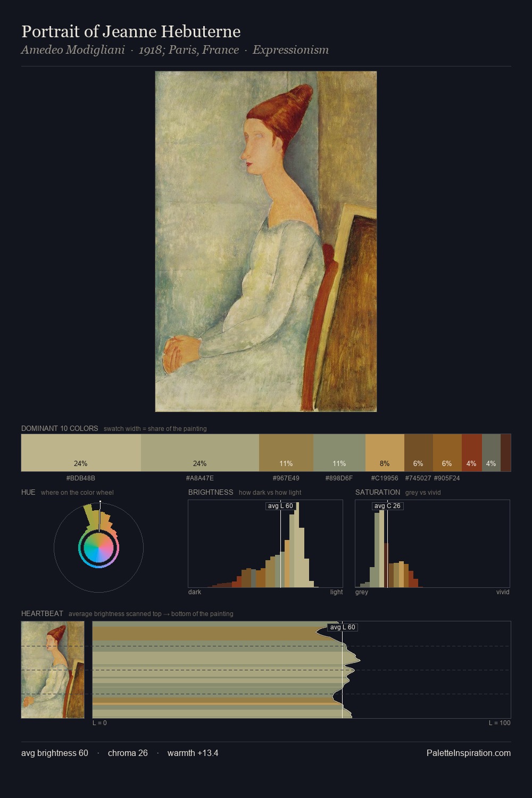Click the 'DOMINANT 10 COLORS' heading

(x=60, y=428)
